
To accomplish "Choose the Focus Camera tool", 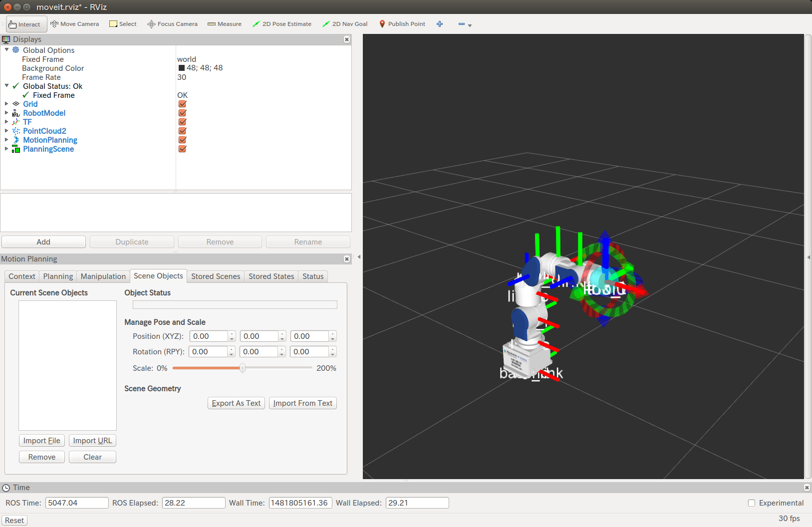I will (172, 24).
